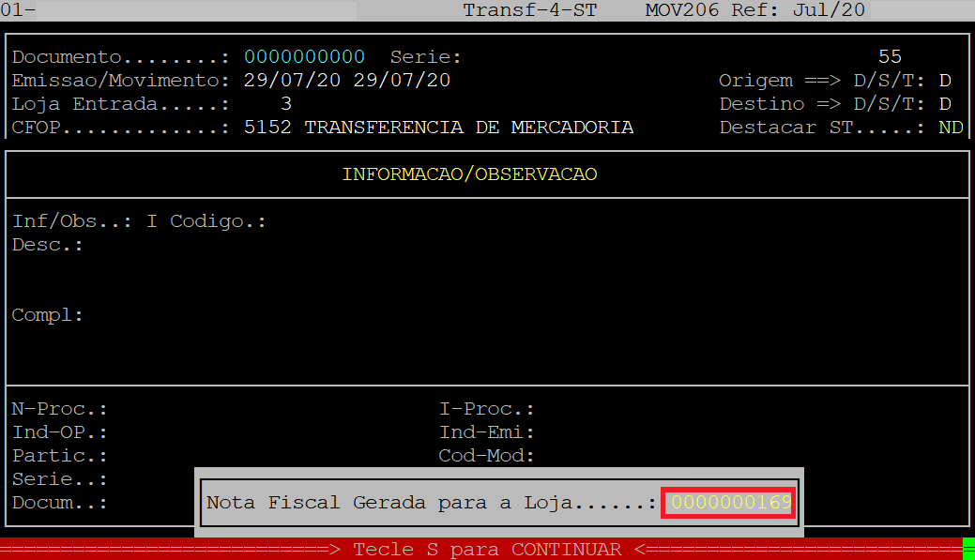The image size is (975, 560).
Task: Select the generated Nota Fiscal number 0000000169
Action: click(x=729, y=503)
